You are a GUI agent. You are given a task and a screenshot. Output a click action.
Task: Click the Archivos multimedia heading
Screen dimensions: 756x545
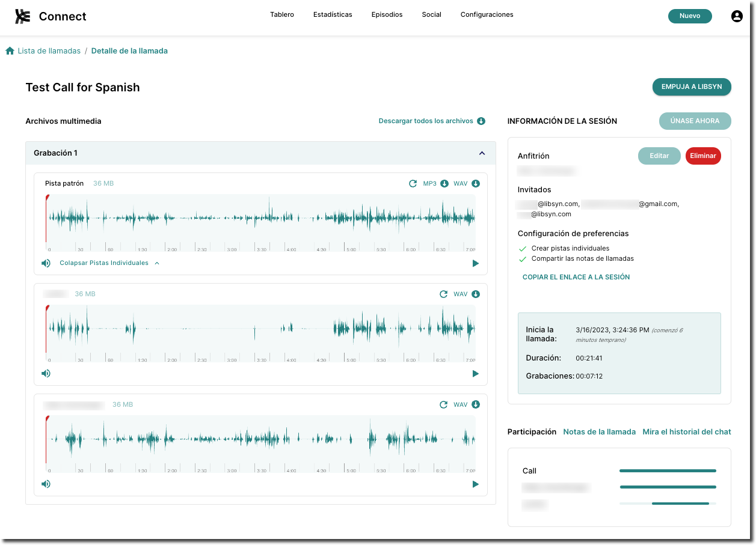[63, 121]
